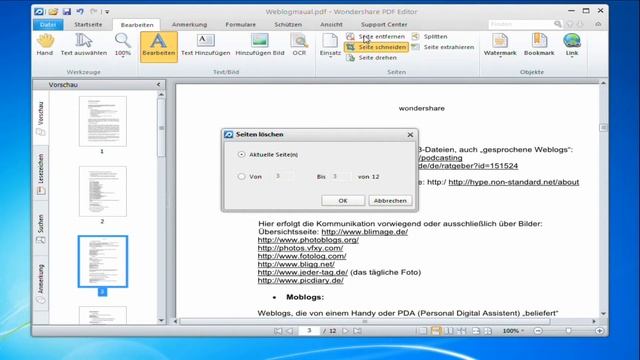The height and width of the screenshot is (360, 640).
Task: Switch to the Schützen tab
Action: tap(288, 25)
